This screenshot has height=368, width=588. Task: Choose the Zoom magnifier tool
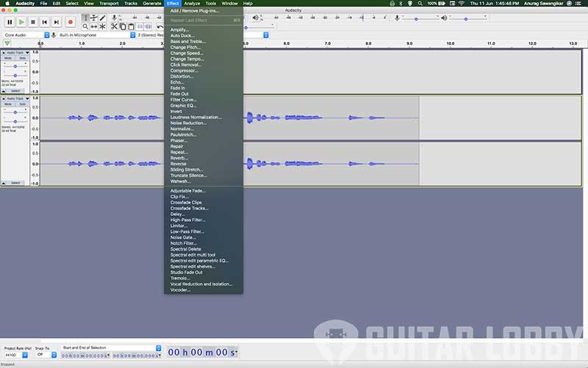pos(85,26)
